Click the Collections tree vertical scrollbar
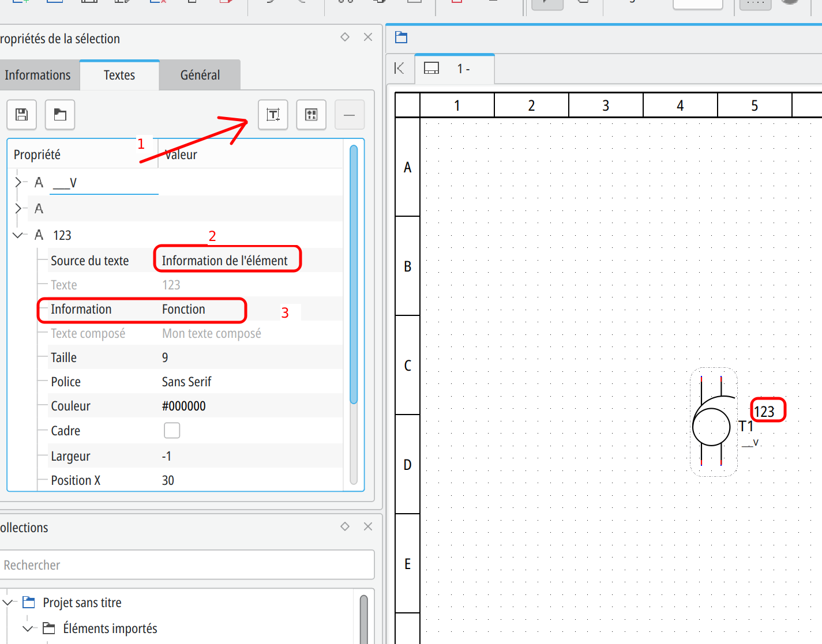Viewport: 822px width, 644px height. [x=364, y=619]
